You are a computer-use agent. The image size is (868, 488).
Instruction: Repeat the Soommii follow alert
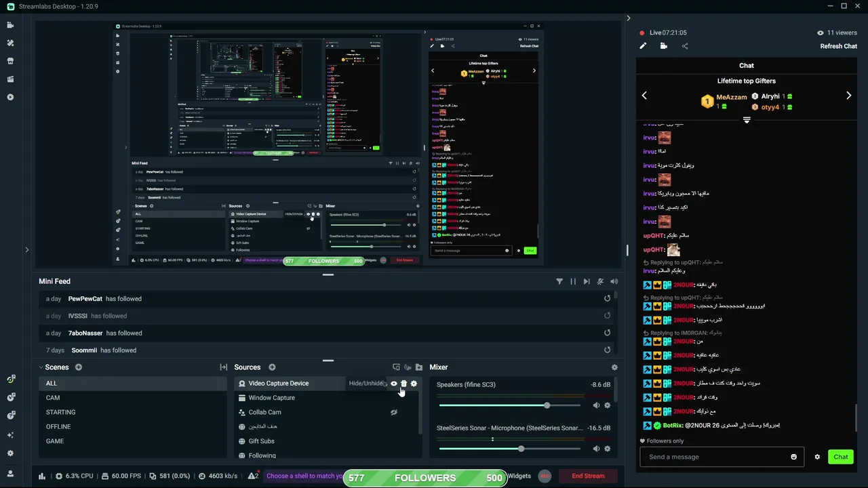tap(607, 350)
